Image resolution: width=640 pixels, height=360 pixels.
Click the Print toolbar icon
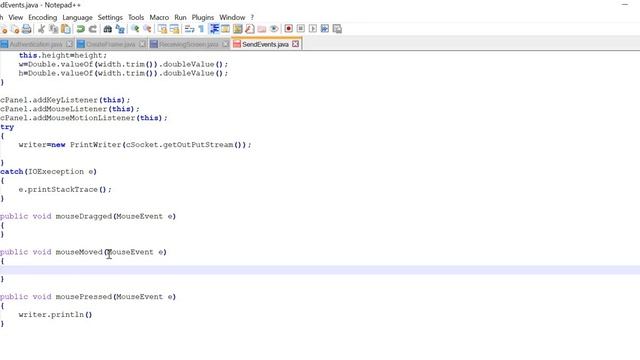click(27, 29)
